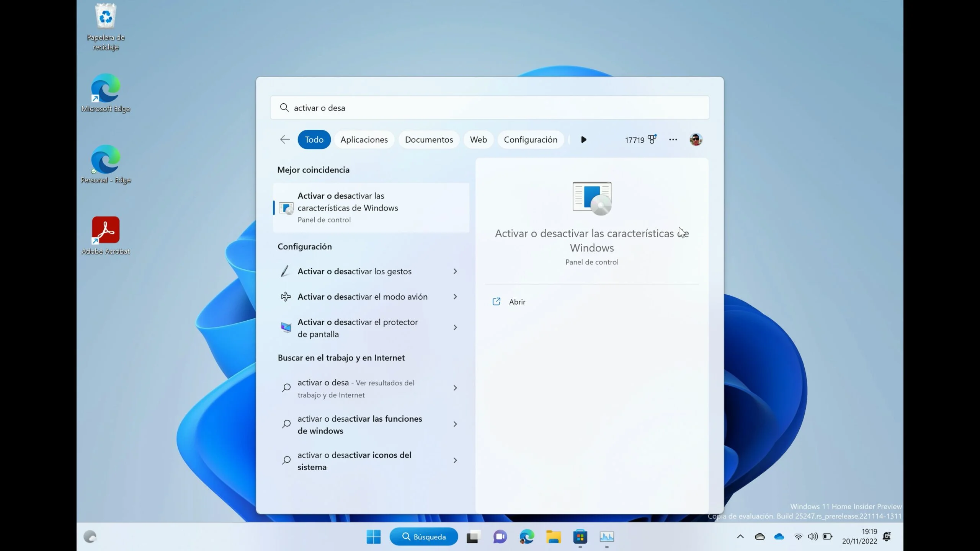Image resolution: width=980 pixels, height=551 pixels.
Task: Select the Aplicaciones search filter tab
Action: coord(364,139)
